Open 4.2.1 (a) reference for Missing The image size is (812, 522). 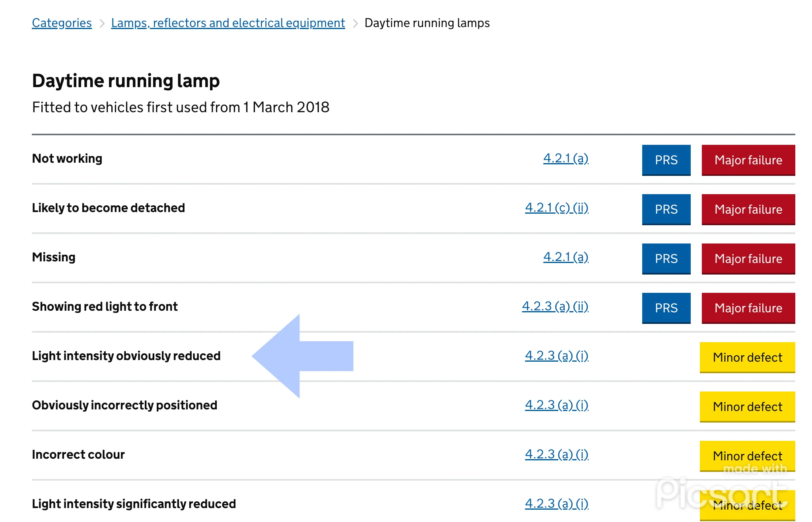tap(565, 257)
